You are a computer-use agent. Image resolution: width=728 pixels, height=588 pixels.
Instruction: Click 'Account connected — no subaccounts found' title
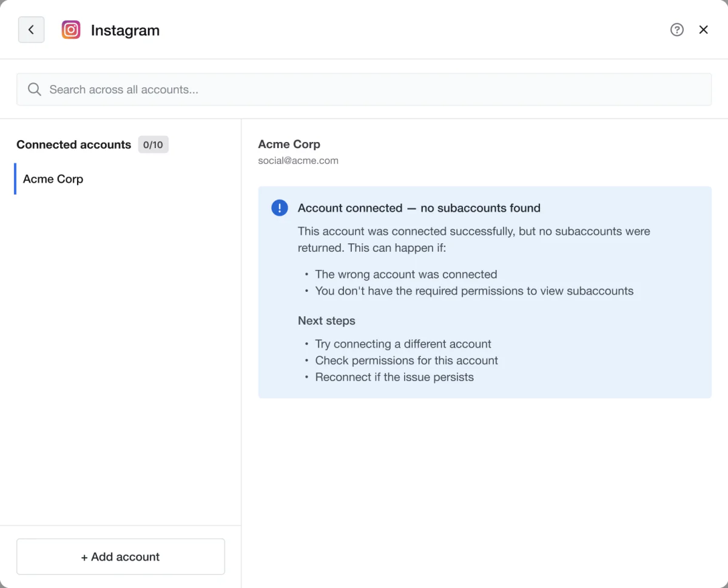click(x=419, y=208)
